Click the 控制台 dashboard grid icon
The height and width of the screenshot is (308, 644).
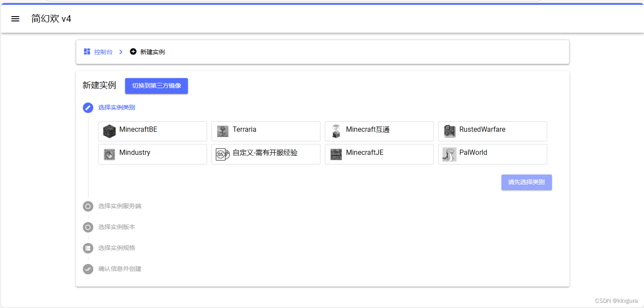87,52
